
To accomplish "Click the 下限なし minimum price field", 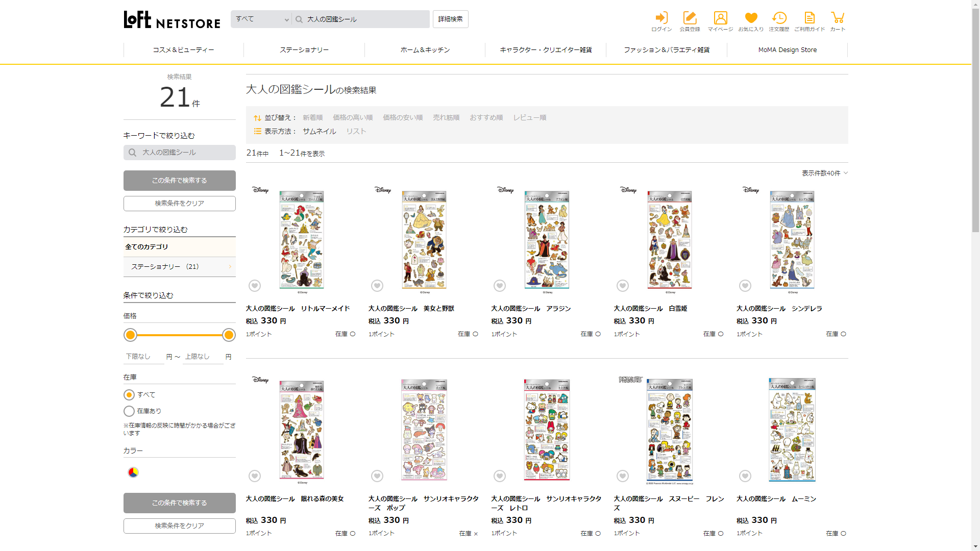I will click(144, 357).
